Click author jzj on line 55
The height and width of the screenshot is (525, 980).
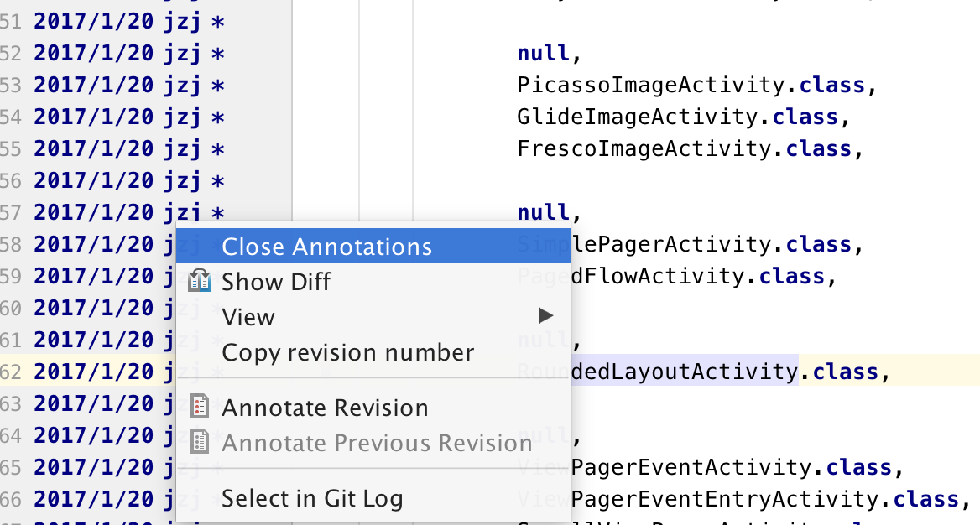(183, 149)
